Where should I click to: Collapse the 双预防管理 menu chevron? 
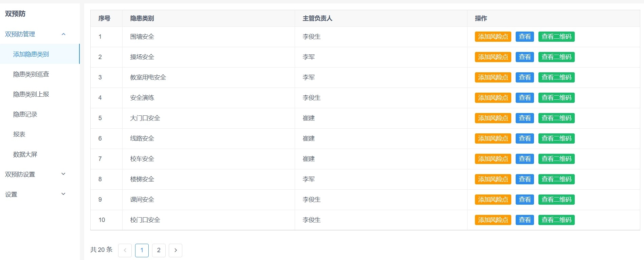click(x=63, y=34)
